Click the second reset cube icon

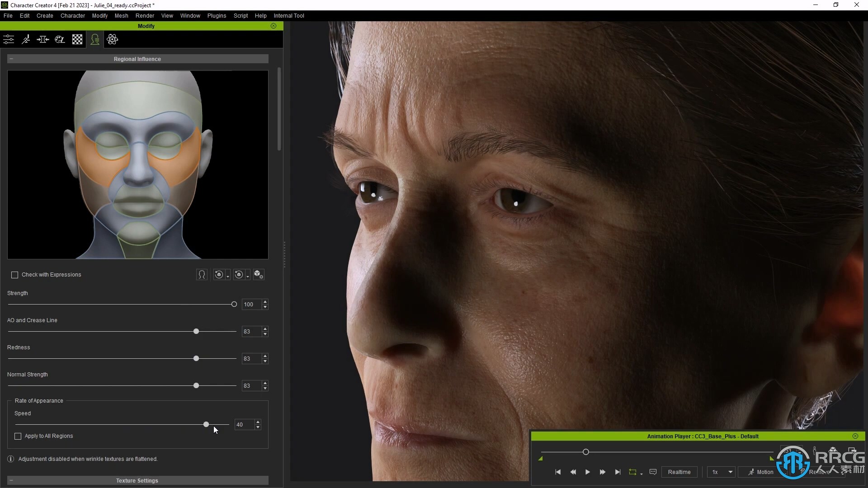[239, 275]
